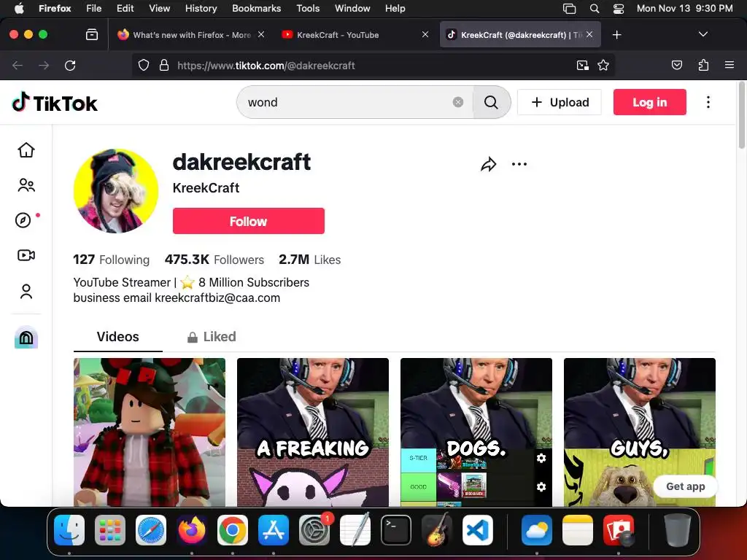Open Google Chrome from the Dock
This screenshot has height=560, width=747.
coord(233,530)
